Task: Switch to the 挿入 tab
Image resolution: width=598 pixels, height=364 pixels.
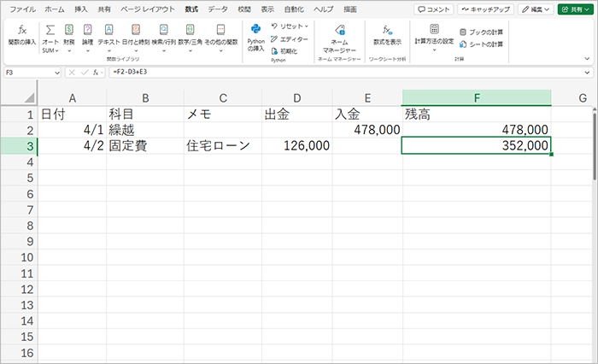Action: (81, 9)
